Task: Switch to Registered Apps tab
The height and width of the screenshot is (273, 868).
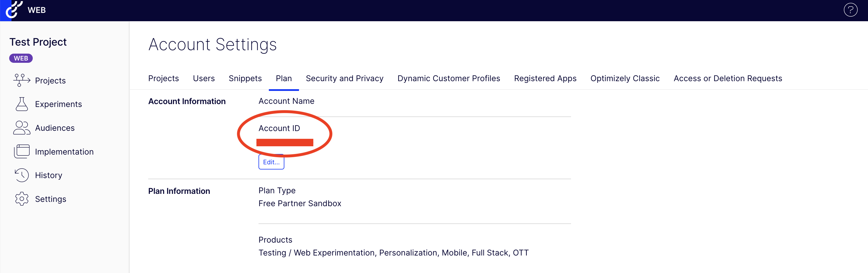Action: click(x=545, y=79)
